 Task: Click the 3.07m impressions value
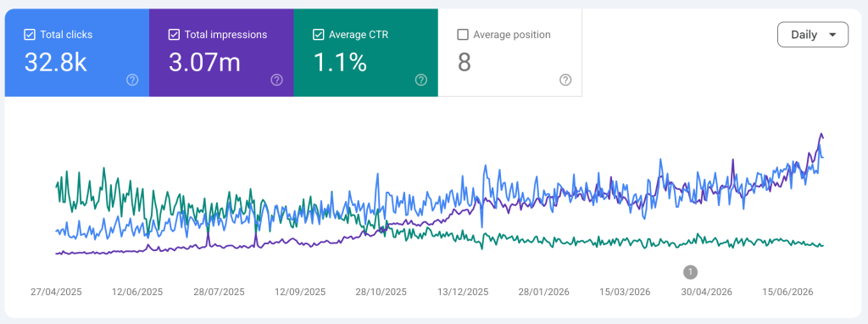point(204,63)
